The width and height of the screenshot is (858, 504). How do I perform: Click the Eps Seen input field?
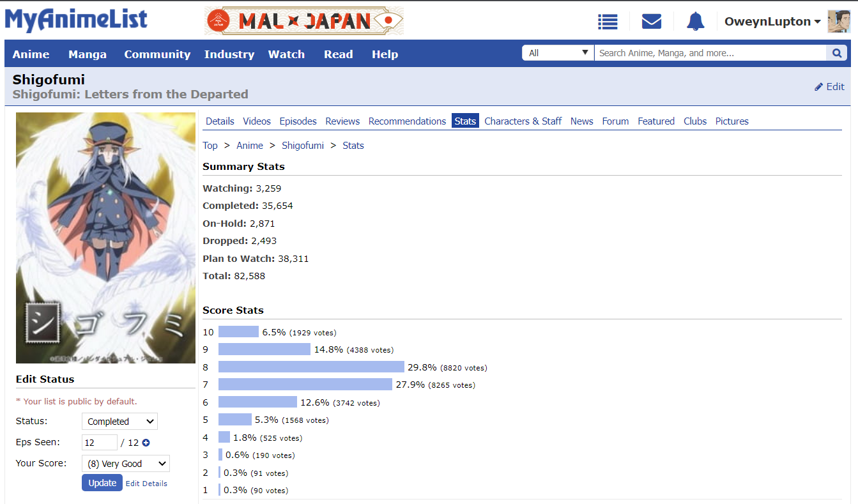[100, 443]
